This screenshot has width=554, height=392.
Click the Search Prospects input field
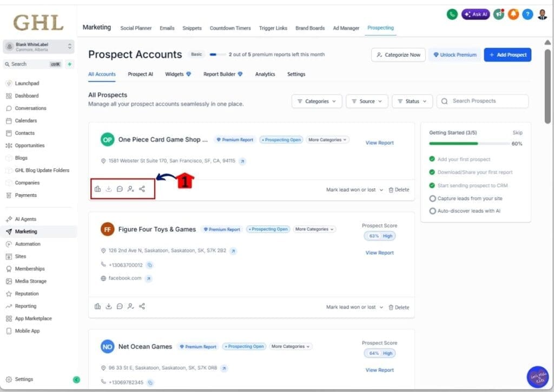pyautogui.click(x=482, y=101)
